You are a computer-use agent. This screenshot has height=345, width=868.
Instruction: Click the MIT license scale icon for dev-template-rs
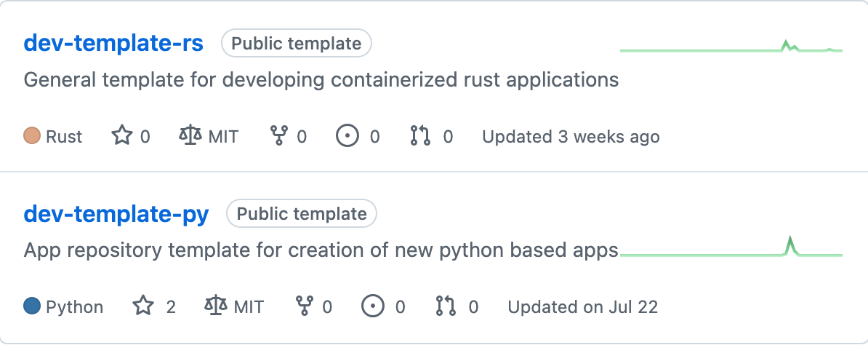(190, 136)
